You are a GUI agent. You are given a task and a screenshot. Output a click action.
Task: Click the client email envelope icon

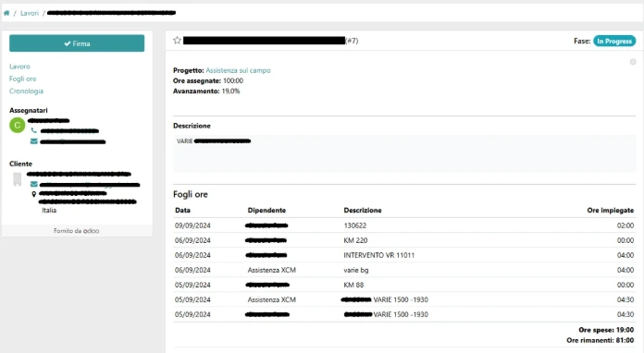pos(33,184)
